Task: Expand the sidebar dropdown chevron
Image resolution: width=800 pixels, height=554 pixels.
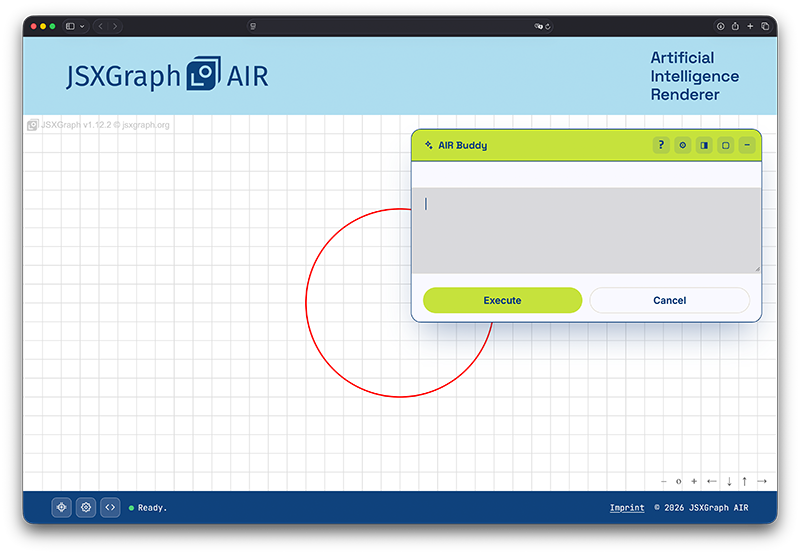Action: point(82,27)
